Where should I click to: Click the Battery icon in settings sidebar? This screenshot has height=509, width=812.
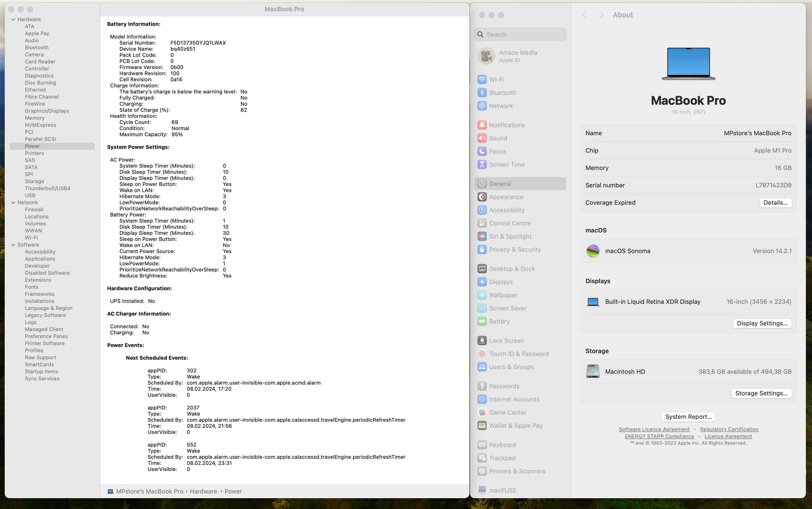pyautogui.click(x=482, y=321)
